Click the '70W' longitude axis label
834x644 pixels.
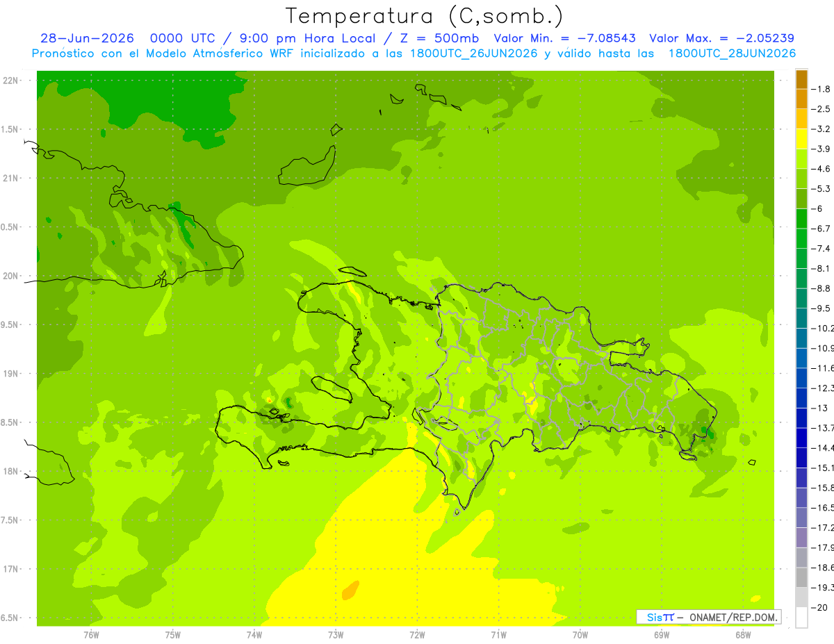[580, 635]
